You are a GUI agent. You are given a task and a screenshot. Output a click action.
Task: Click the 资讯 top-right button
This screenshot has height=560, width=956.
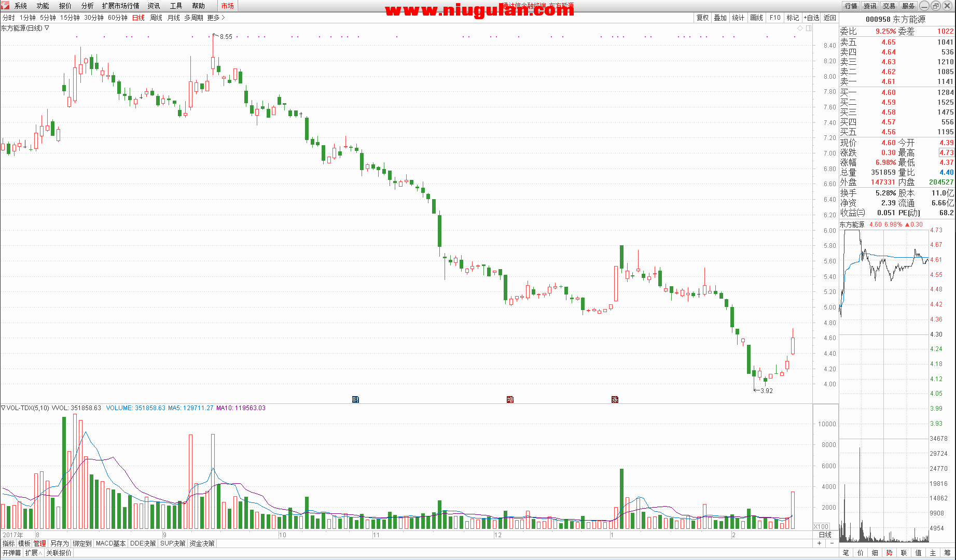[870, 6]
